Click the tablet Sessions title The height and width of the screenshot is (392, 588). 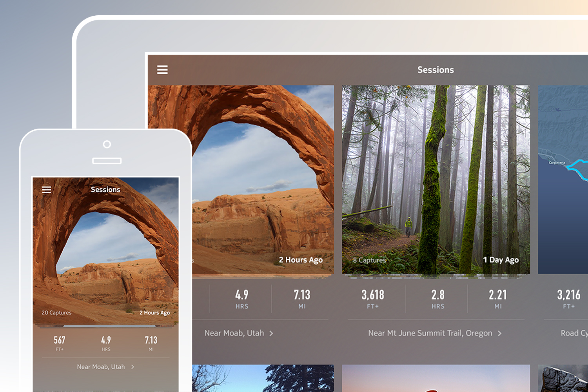tap(436, 70)
